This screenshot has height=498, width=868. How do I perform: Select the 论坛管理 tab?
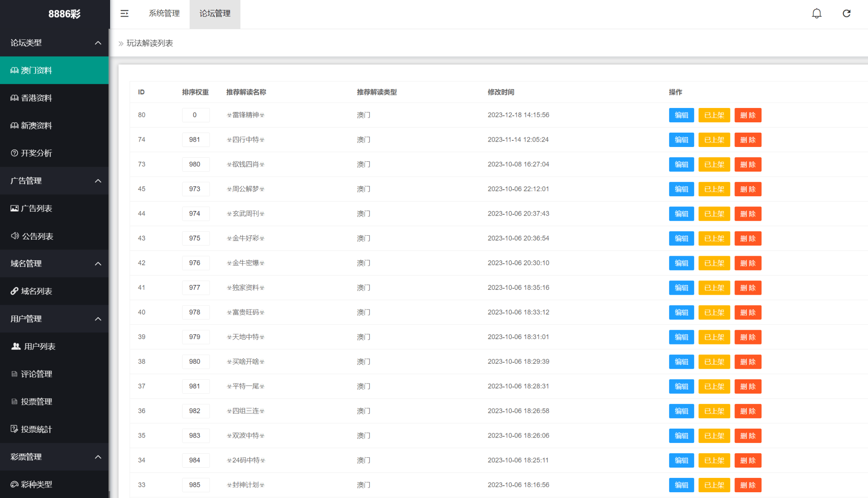[x=215, y=14]
